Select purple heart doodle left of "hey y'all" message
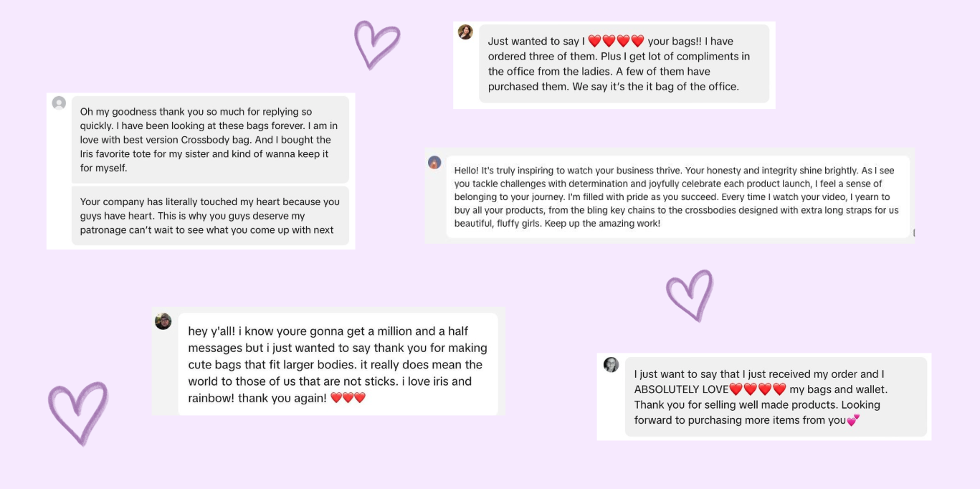Image resolution: width=980 pixels, height=489 pixels. pos(77,412)
